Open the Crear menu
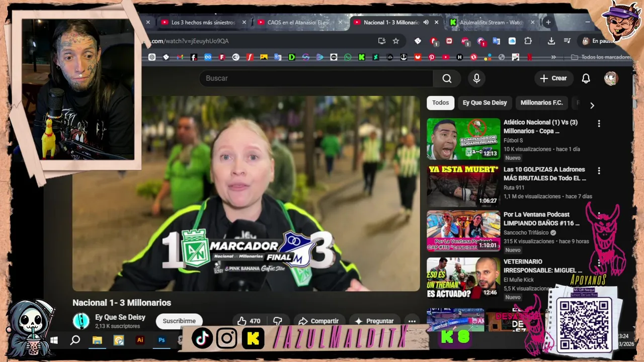The image size is (644, 362). tap(553, 78)
